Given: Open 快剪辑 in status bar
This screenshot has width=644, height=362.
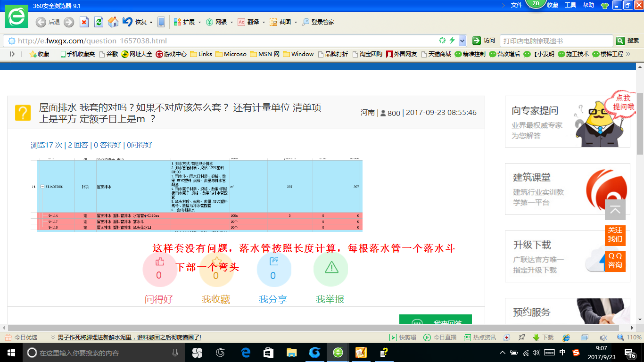Looking at the screenshot, I should pyautogui.click(x=403, y=337).
